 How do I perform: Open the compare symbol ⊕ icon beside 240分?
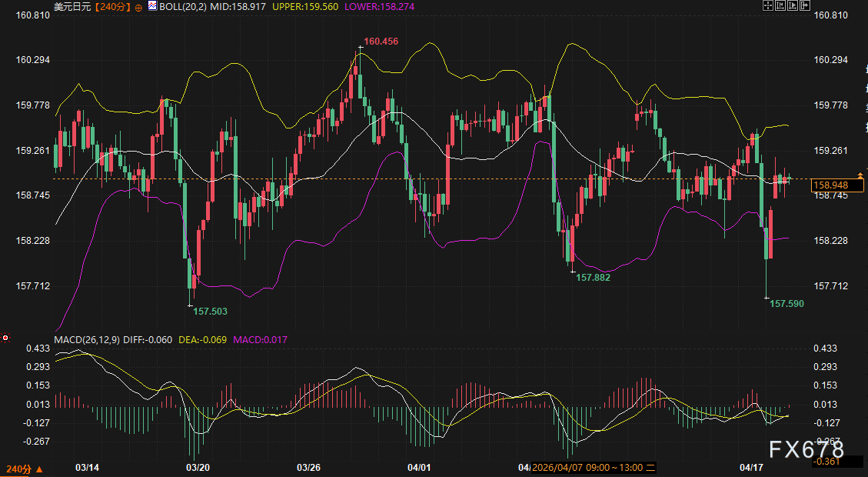138,7
